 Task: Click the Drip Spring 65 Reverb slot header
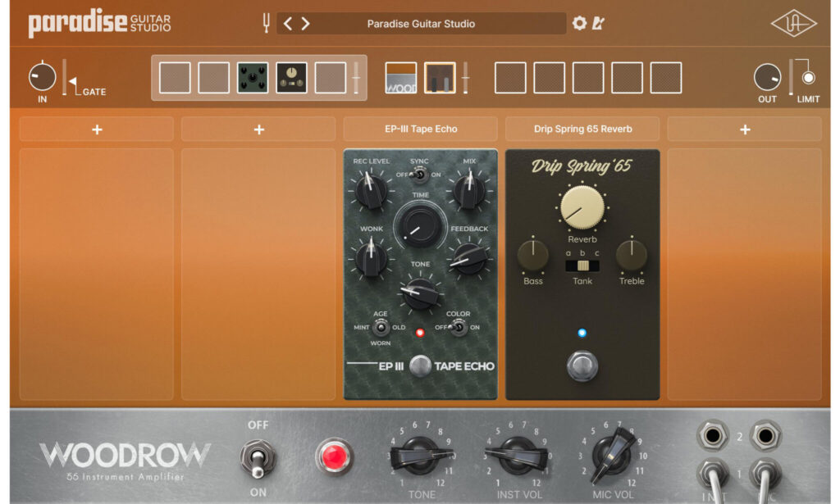pyautogui.click(x=582, y=129)
